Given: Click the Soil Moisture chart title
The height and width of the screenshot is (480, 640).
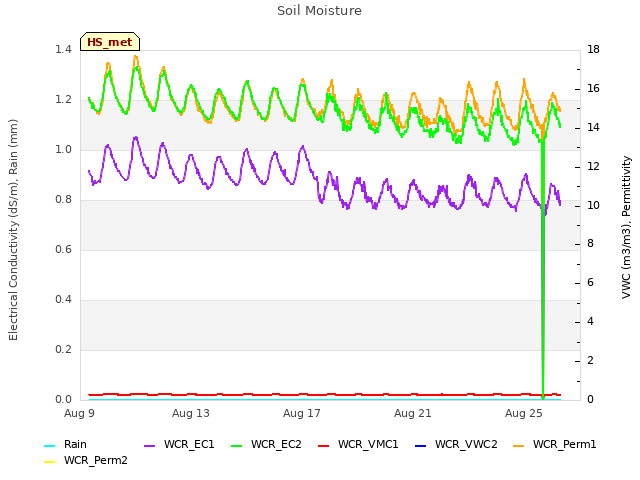Looking at the screenshot, I should pos(320,11).
